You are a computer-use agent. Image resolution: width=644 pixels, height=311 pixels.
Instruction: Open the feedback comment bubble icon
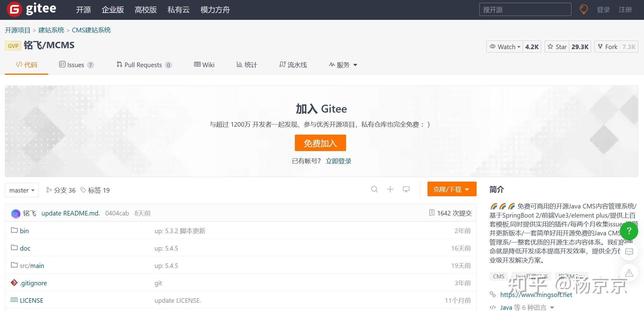[629, 252]
